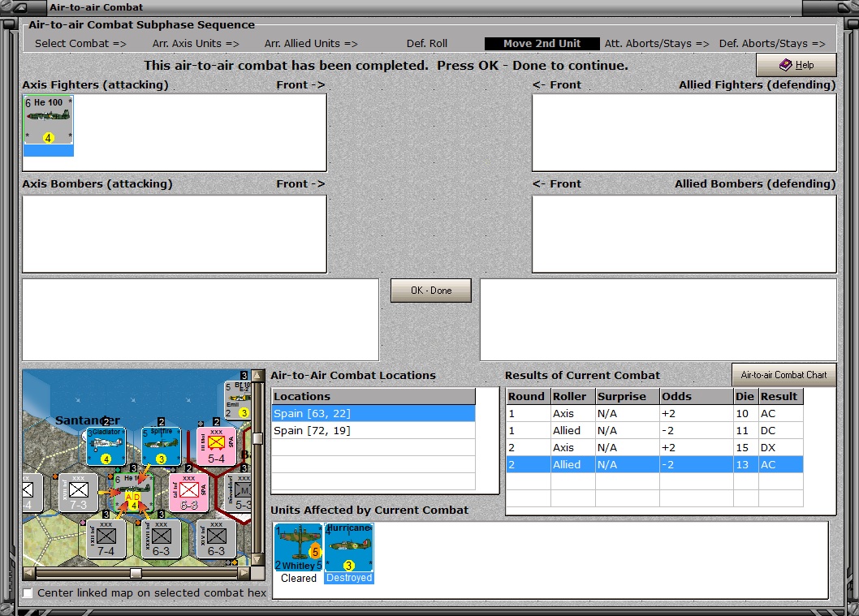The width and height of the screenshot is (859, 616).
Task: Click the Roller column header
Action: click(x=573, y=396)
